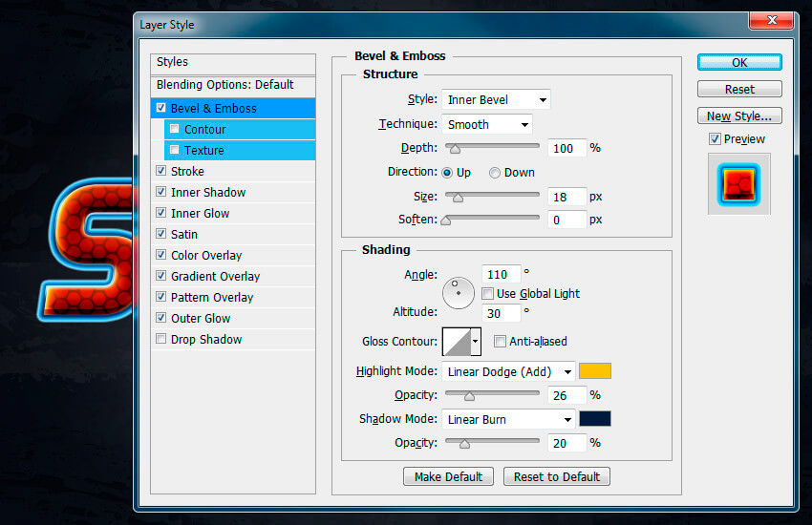Select Gradient Overlay in the styles list
Image resolution: width=812 pixels, height=525 pixels.
(215, 277)
